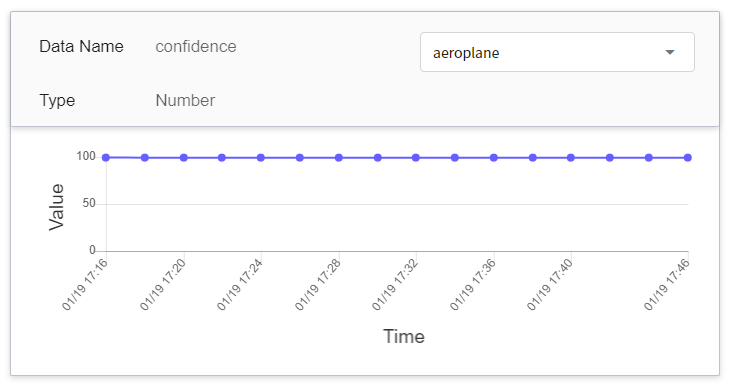Select the chart data point at 17:40
Viewport: 730px width, 385px height.
click(571, 158)
